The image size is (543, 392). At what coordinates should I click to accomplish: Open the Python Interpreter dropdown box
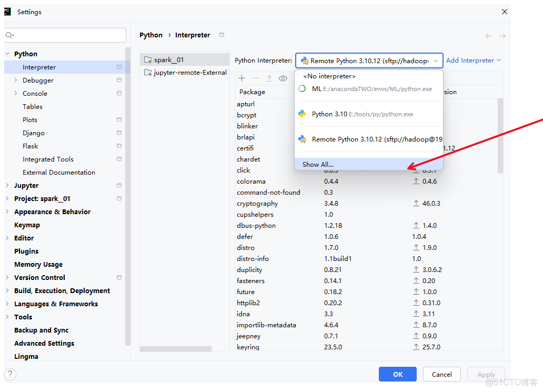coord(369,61)
